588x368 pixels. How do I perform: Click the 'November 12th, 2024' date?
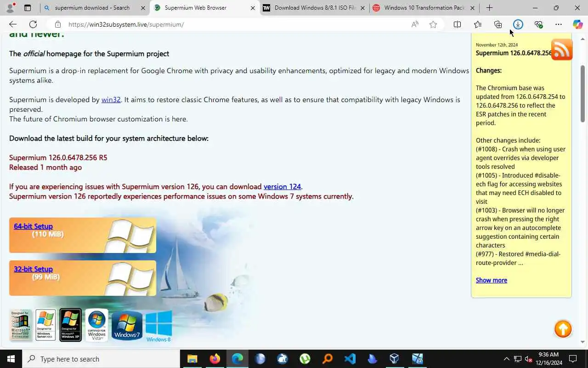(497, 45)
